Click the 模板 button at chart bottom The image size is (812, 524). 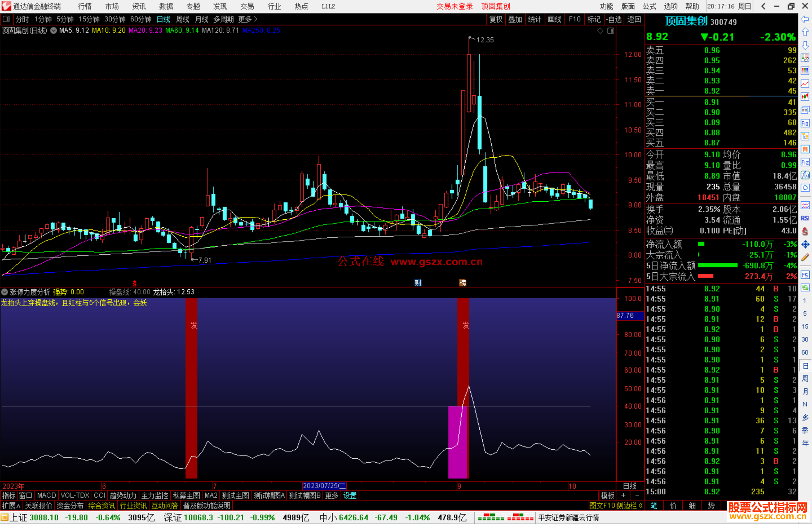click(x=607, y=495)
